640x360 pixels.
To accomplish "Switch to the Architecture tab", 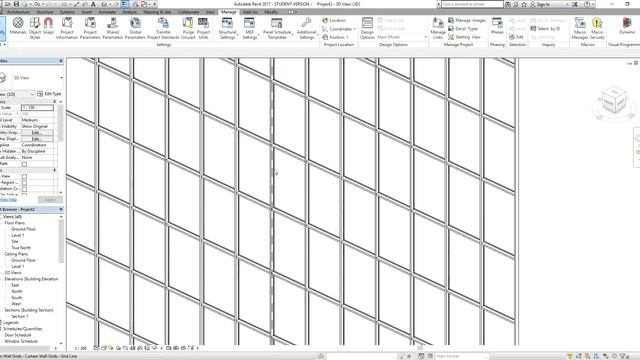I will (x=18, y=12).
